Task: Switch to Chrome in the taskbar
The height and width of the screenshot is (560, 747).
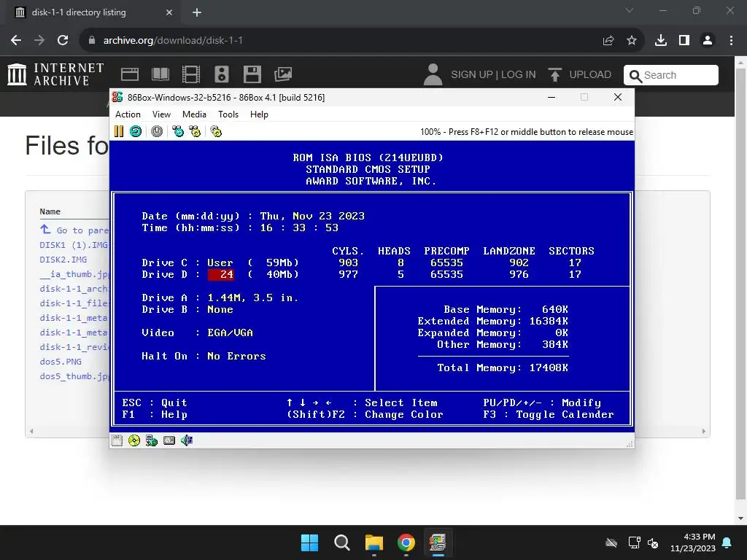Action: [406, 542]
